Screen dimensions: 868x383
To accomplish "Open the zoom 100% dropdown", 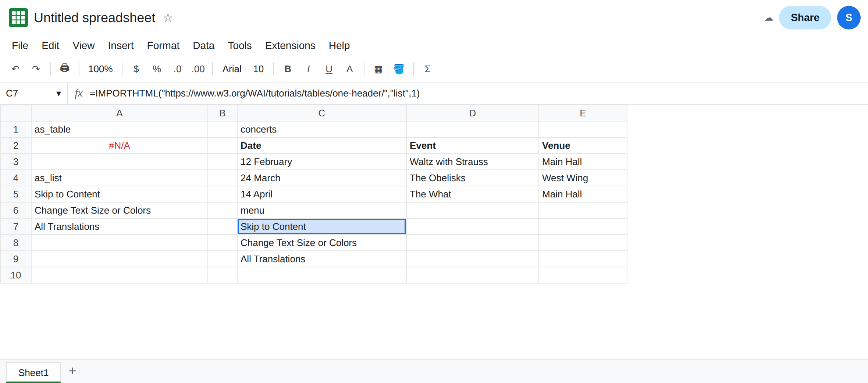I will click(x=100, y=69).
